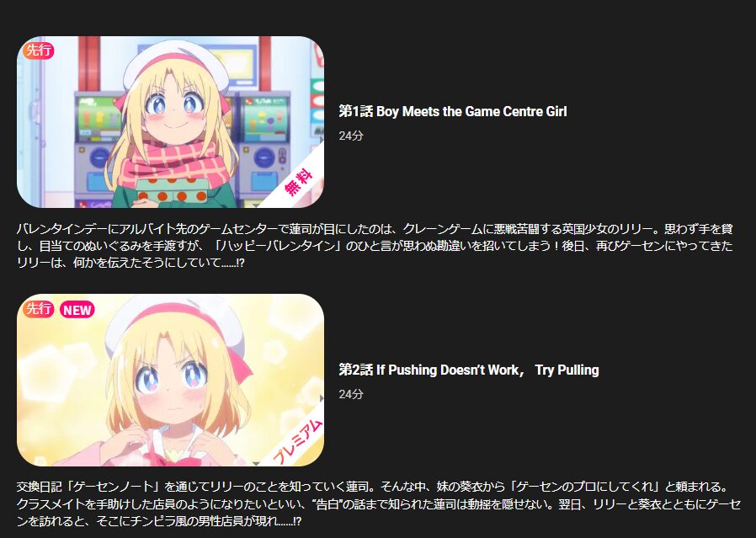The image size is (756, 538).
Task: Click Lily's face in episode 2 thumbnail
Action: 171,381
